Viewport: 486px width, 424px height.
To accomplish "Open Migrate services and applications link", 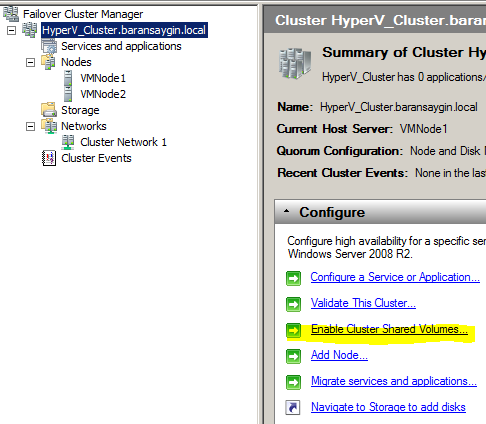I will 394,381.
